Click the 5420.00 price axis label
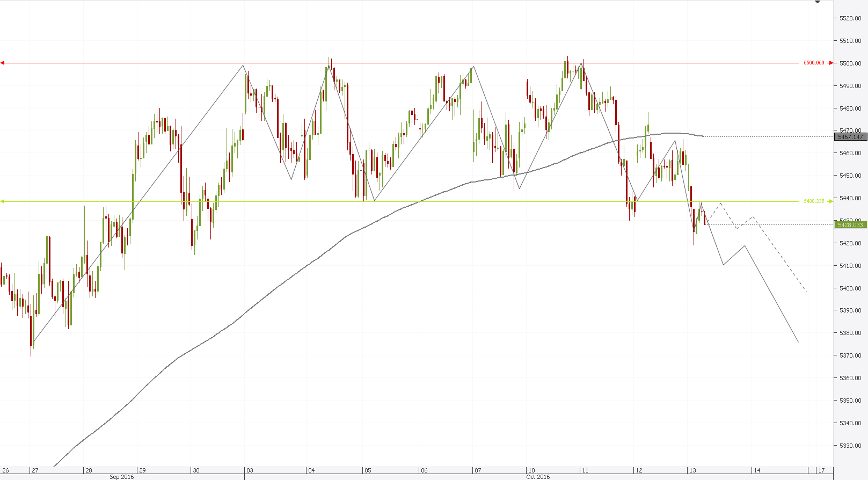 click(850, 243)
